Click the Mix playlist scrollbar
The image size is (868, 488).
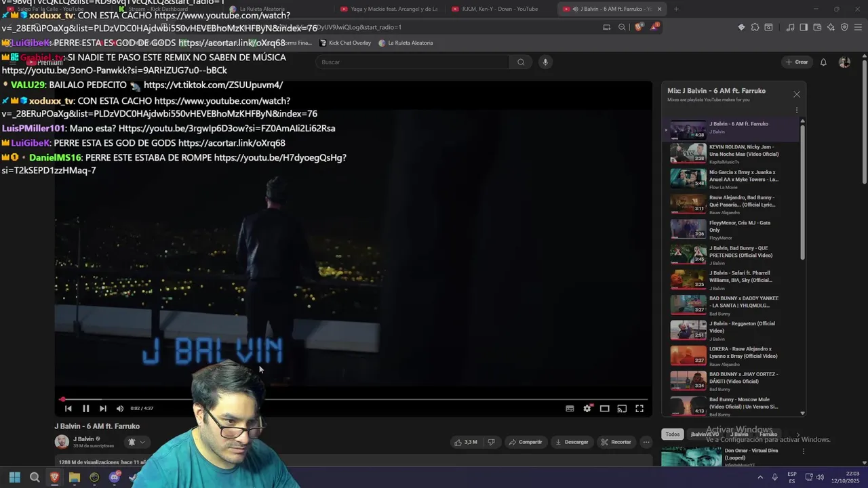click(803, 192)
